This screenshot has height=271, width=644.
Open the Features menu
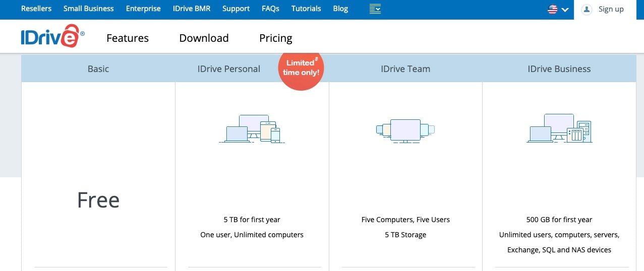tap(128, 38)
